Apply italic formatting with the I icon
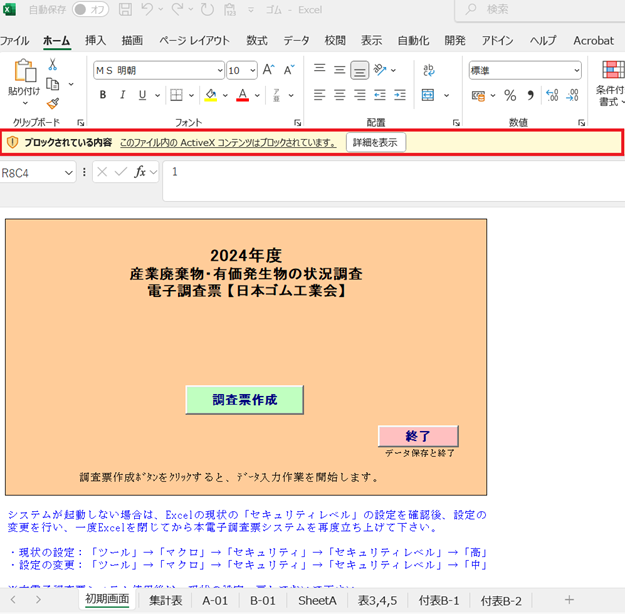Screen dimensions: 625x614 point(122,95)
